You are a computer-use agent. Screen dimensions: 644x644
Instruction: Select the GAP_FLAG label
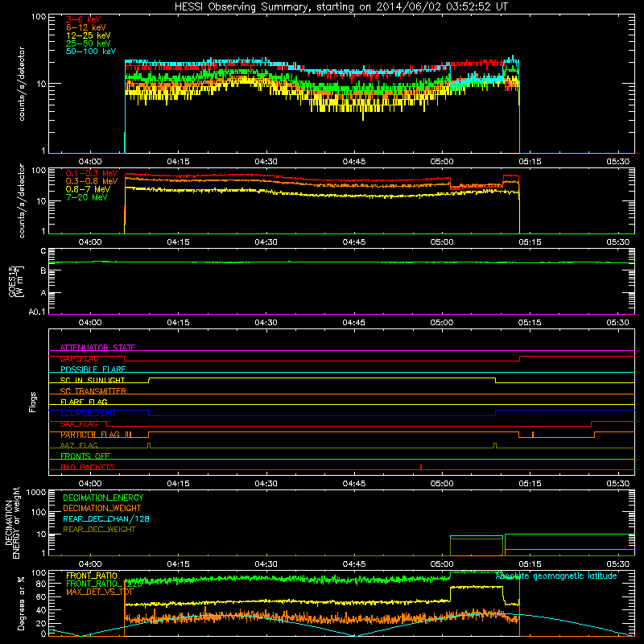[x=79, y=358]
